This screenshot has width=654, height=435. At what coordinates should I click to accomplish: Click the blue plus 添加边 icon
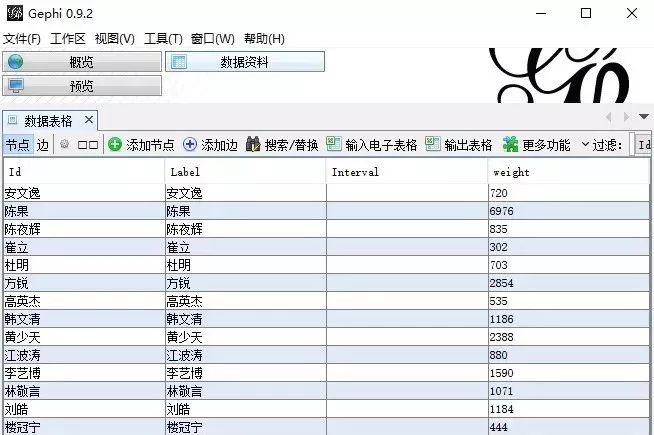pyautogui.click(x=190, y=145)
